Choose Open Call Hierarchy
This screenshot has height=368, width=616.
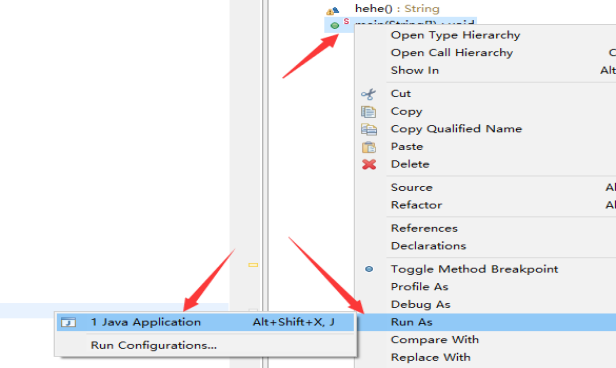(x=452, y=53)
